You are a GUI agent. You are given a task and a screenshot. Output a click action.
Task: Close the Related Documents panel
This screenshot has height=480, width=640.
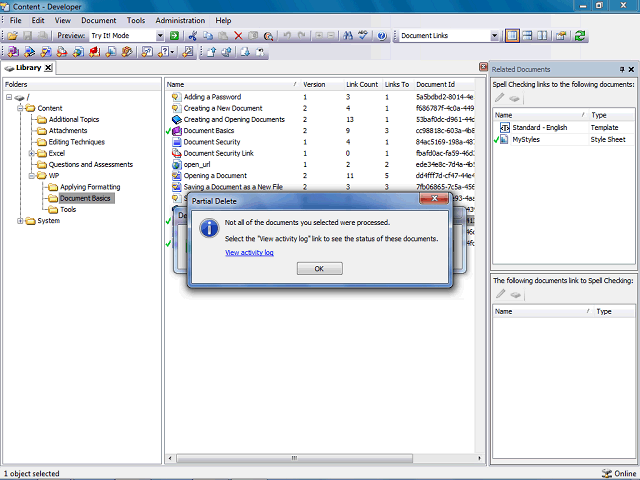[x=631, y=69]
